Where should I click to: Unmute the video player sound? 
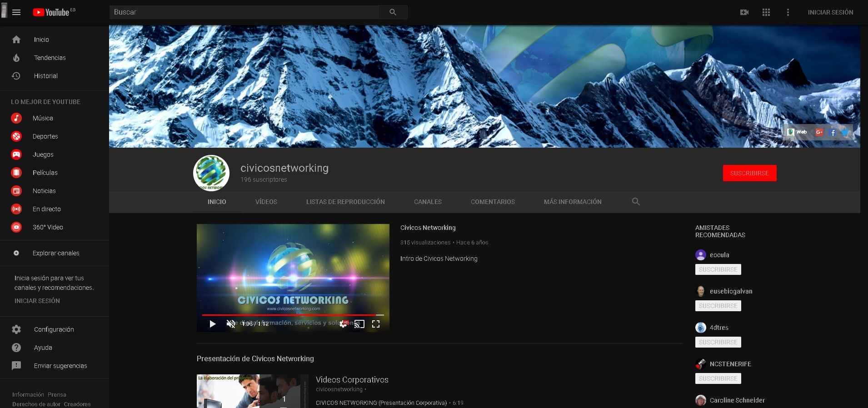tap(231, 324)
